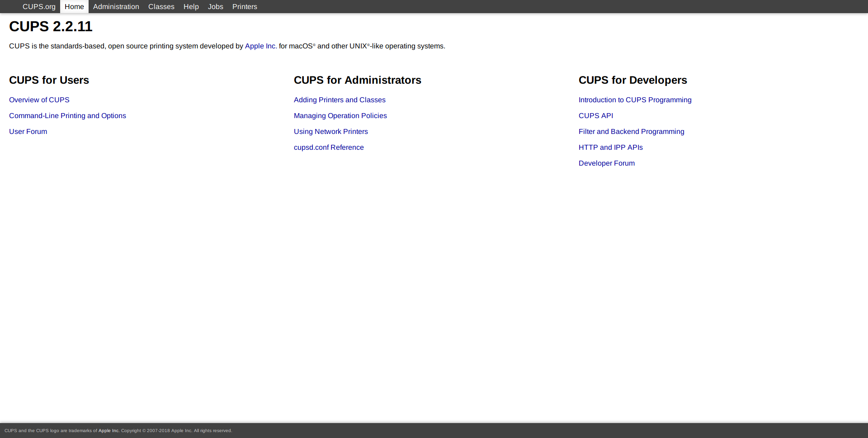The height and width of the screenshot is (438, 868).
Task: Visit the User Forum link
Action: point(28,132)
